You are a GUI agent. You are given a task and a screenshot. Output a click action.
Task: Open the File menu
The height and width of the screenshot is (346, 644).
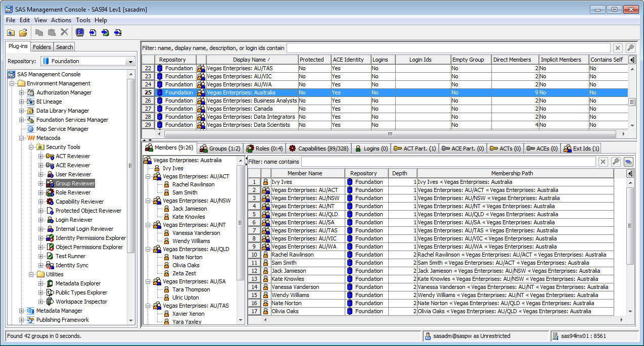11,20
